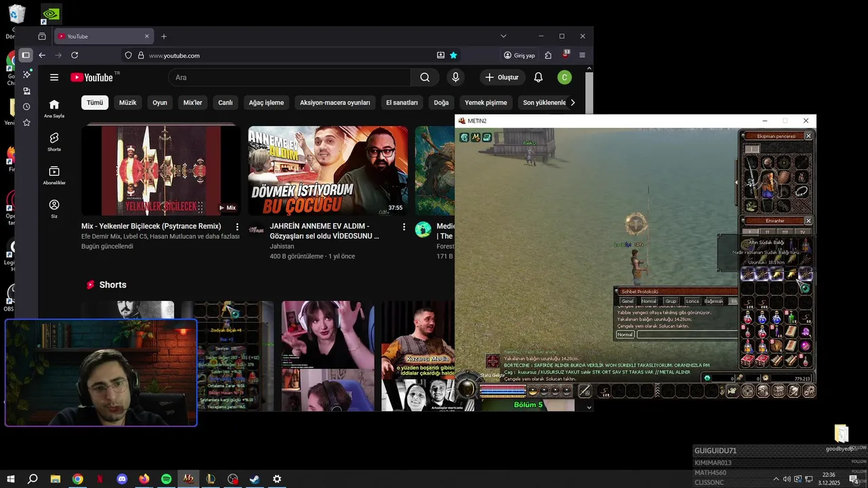Open the green C account avatar
The width and height of the screenshot is (868, 488).
[564, 77]
